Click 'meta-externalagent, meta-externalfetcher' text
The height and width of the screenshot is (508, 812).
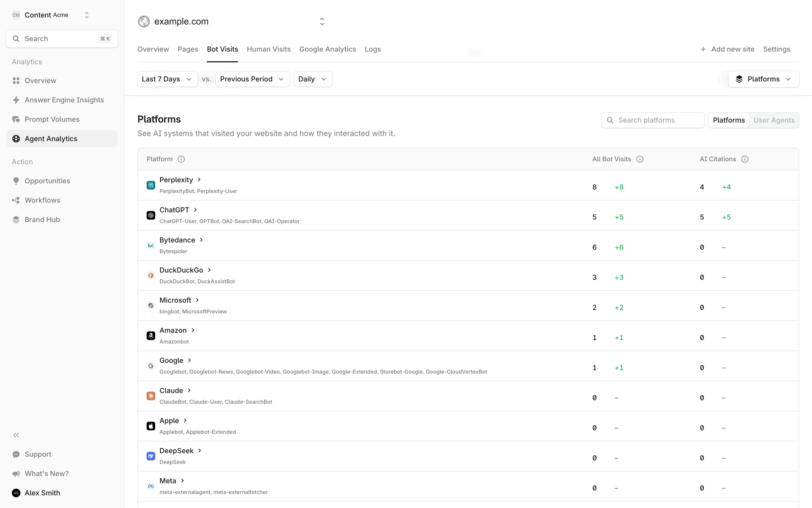click(x=214, y=492)
